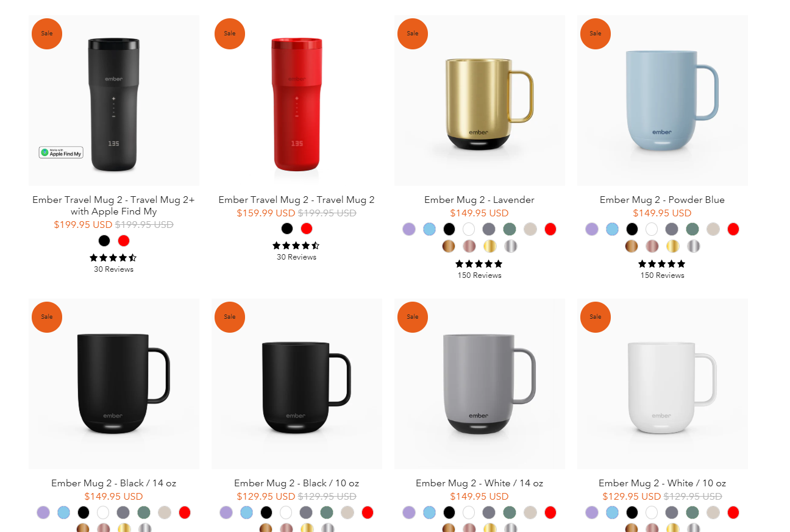Screen dimensions: 790x532
Task: Click star rating under Ember Mug 2 - Lavender
Action: pyautogui.click(x=479, y=264)
